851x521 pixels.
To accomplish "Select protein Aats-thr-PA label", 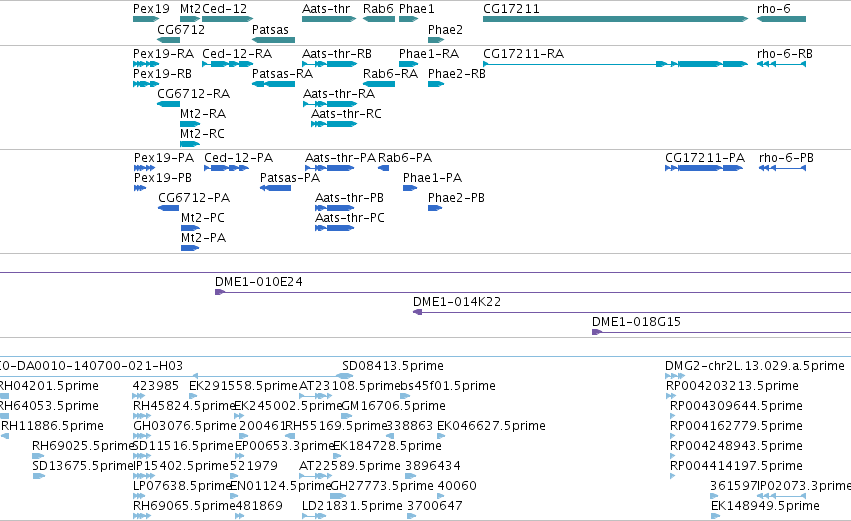I will coord(340,158).
